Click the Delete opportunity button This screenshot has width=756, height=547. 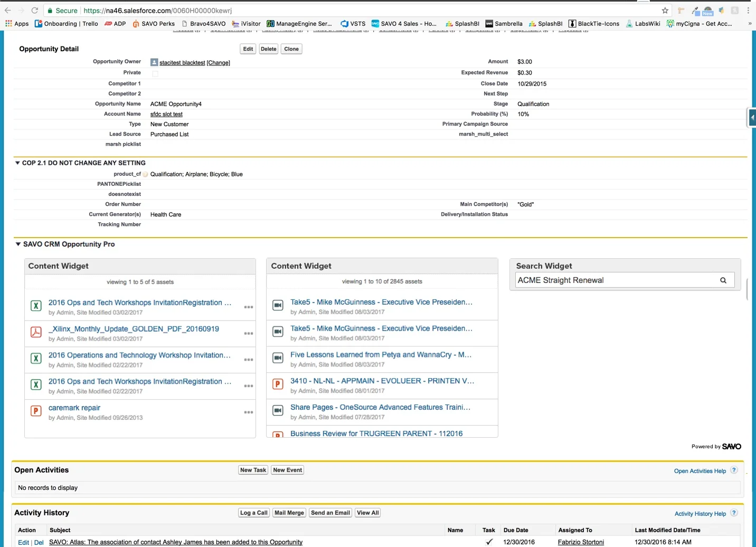[x=269, y=49]
